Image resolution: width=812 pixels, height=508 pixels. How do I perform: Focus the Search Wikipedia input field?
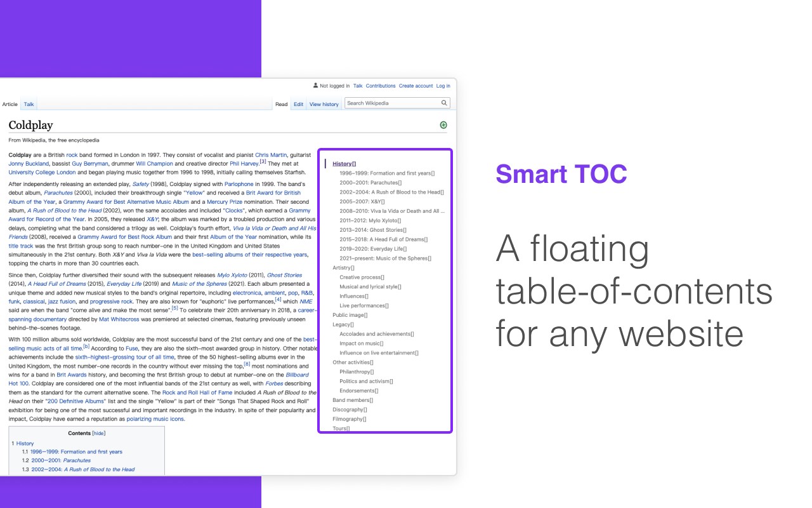coord(397,103)
